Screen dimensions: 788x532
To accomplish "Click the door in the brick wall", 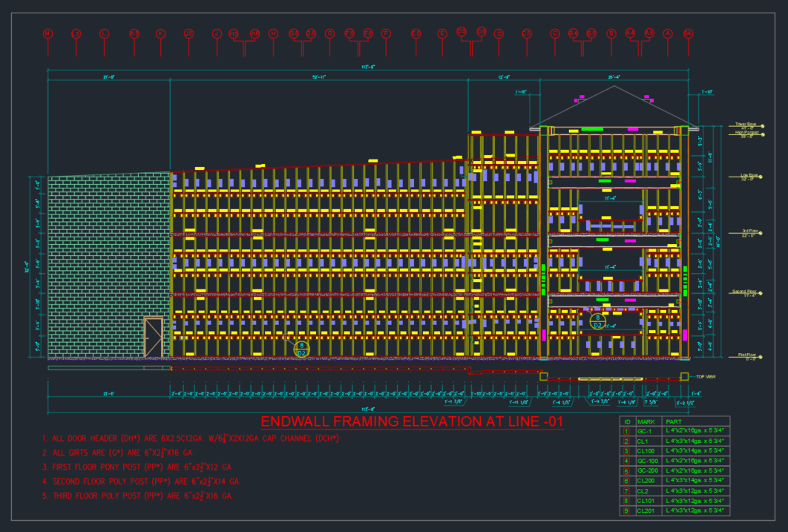I will pos(153,338).
